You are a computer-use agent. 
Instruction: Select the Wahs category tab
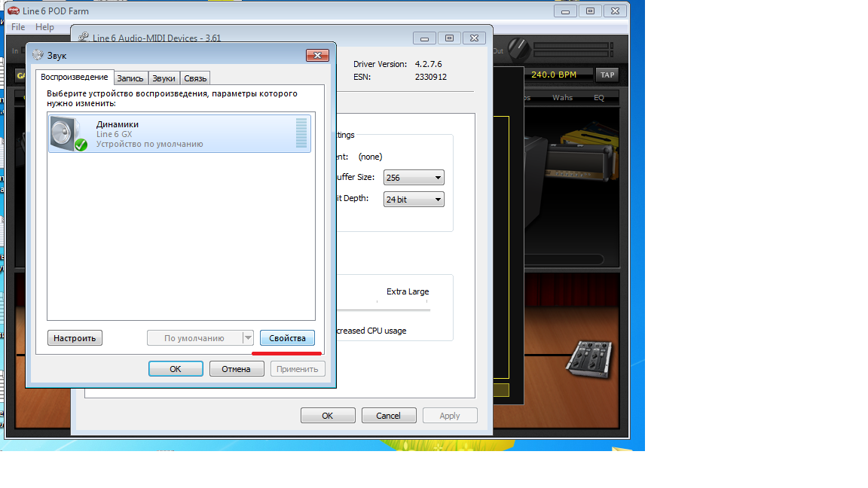562,97
